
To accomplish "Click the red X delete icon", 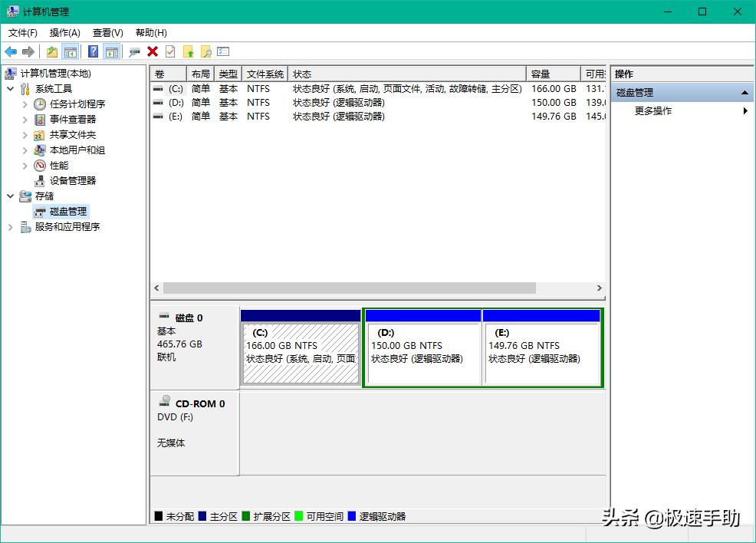I will (x=151, y=51).
